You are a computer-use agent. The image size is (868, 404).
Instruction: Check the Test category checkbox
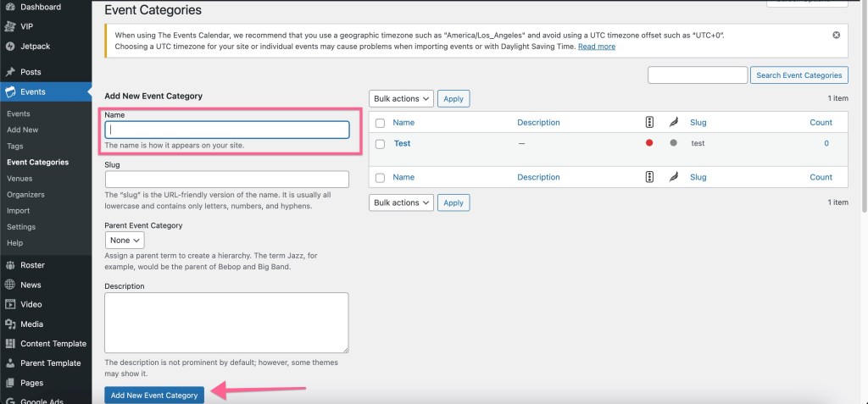point(380,144)
